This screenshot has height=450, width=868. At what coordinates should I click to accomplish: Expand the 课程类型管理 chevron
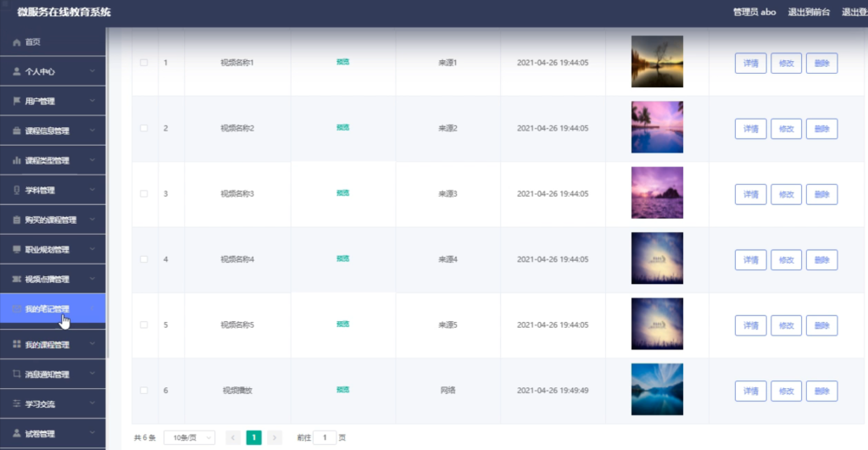point(92,160)
